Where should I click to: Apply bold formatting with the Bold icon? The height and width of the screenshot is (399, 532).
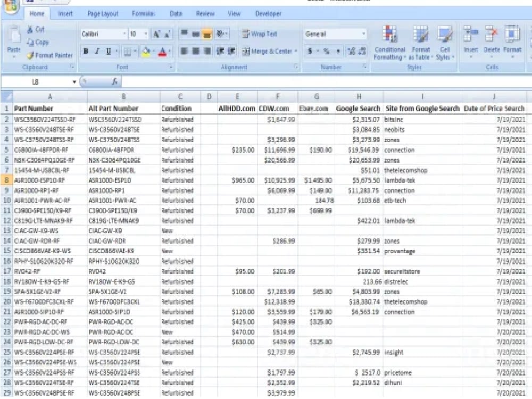point(86,51)
